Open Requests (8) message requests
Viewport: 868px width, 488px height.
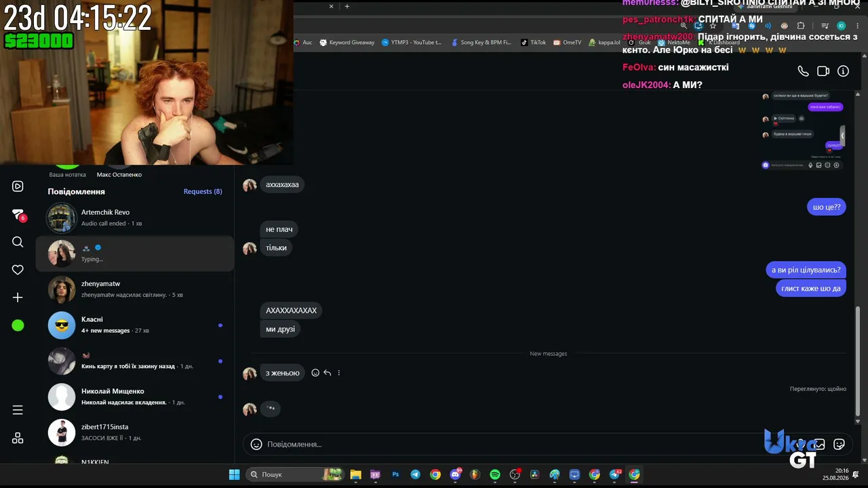click(203, 192)
